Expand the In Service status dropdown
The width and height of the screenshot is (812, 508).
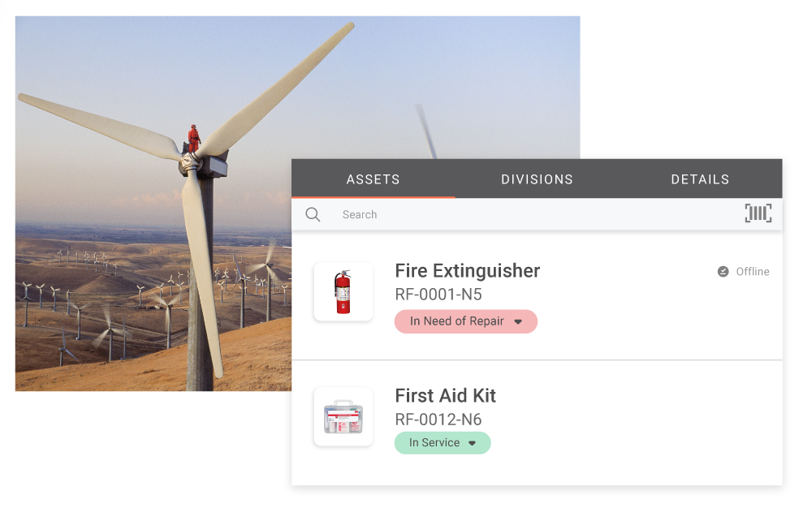pos(434,443)
